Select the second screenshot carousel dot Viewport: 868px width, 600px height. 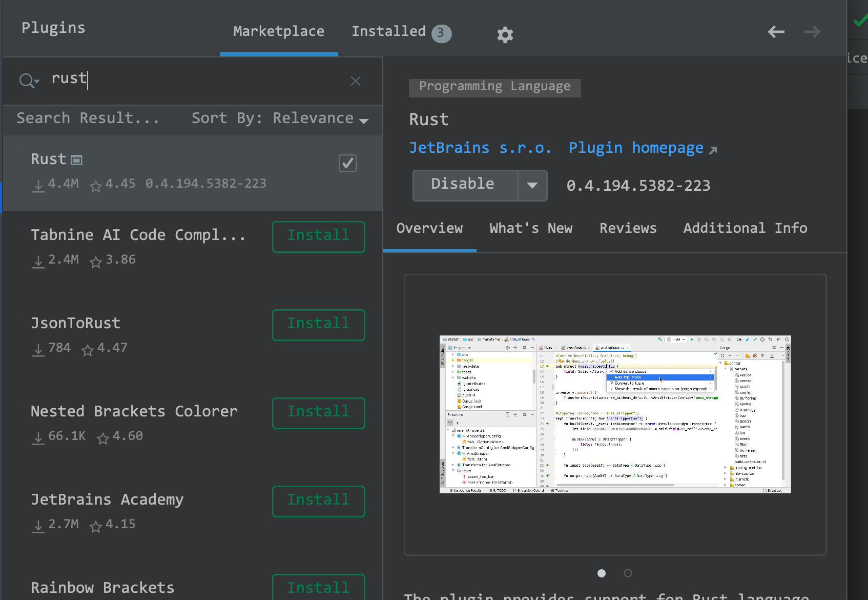tap(628, 573)
